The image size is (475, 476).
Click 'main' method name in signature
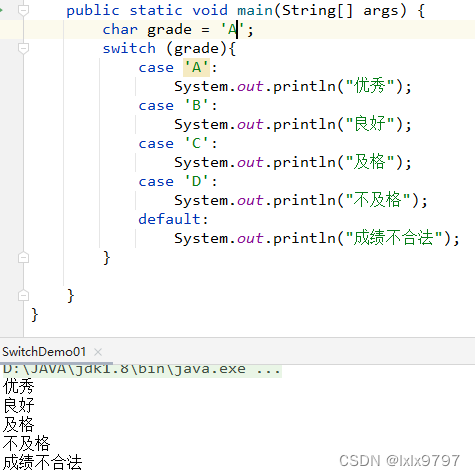255,11
